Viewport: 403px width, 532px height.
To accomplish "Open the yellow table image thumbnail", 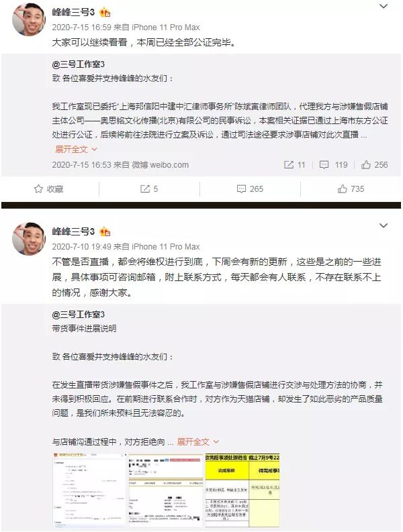I will coord(242,490).
